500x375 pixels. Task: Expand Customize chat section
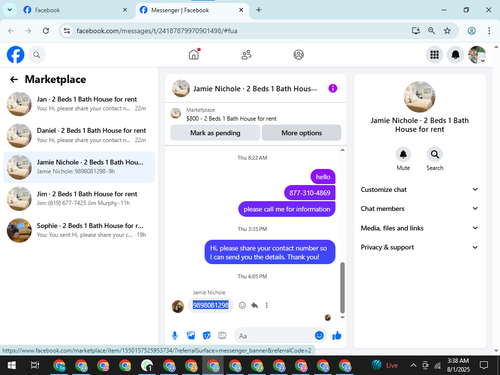[x=419, y=189]
